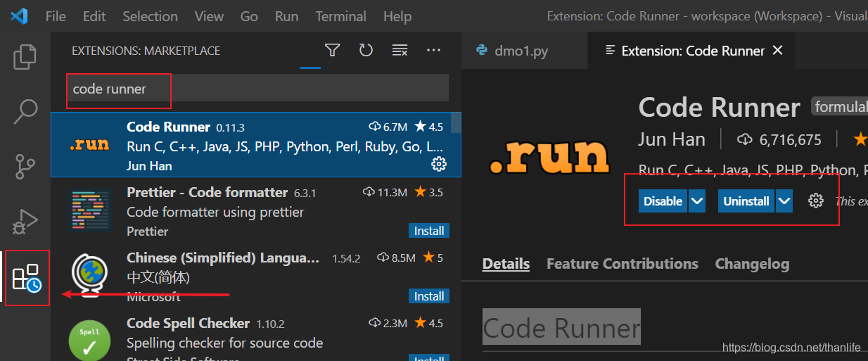Click EXTENSIONS: MARKETPLACE panel title
868x361 pixels.
tap(146, 51)
